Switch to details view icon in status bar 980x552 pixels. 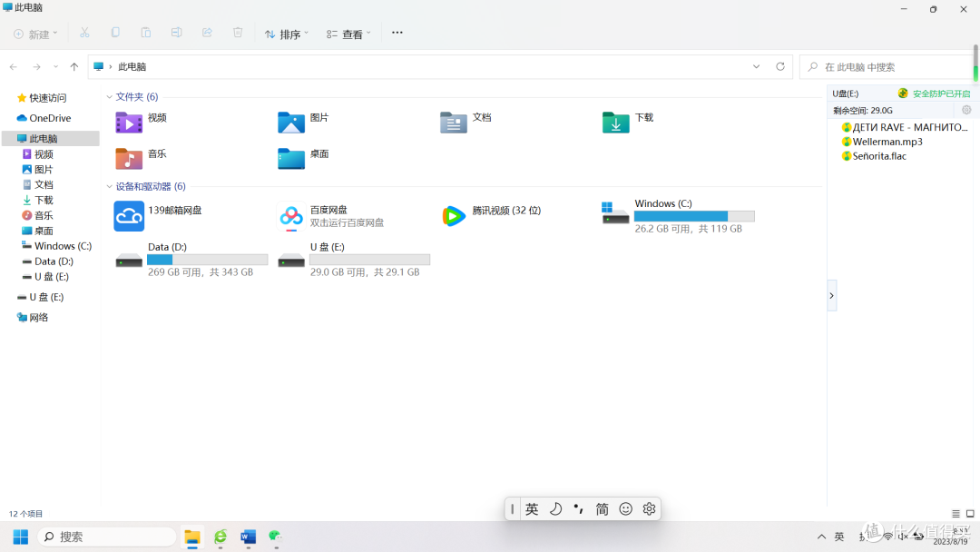955,514
